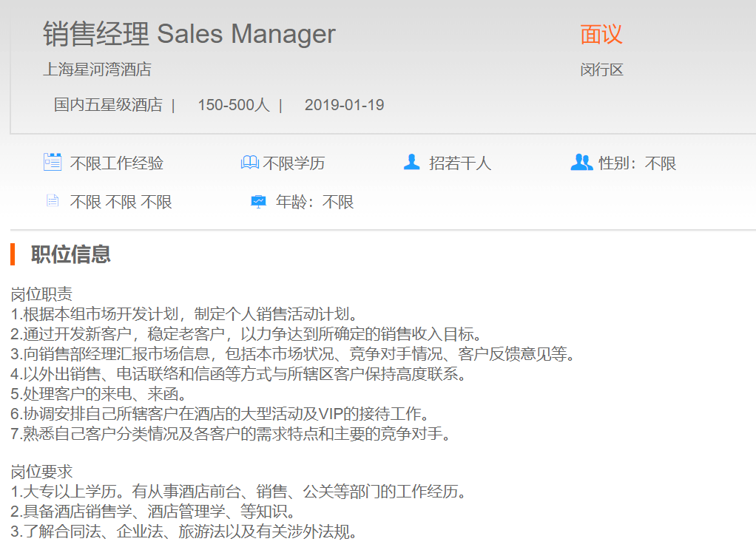This screenshot has height=550, width=756.
Task: Click the 岗位要求 subheading
Action: coord(41,472)
